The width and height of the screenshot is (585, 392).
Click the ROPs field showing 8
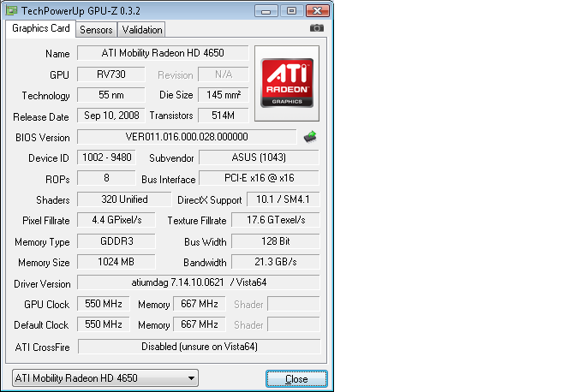coord(107,178)
